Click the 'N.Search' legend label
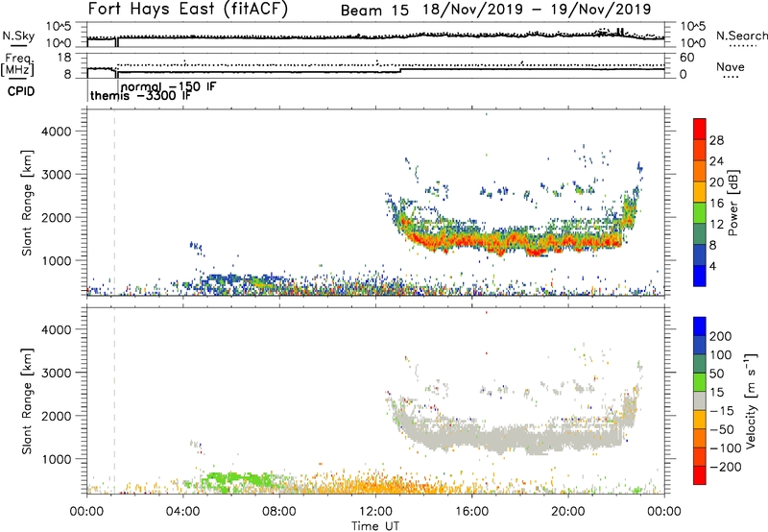The width and height of the screenshot is (768, 532). pyautogui.click(x=742, y=36)
